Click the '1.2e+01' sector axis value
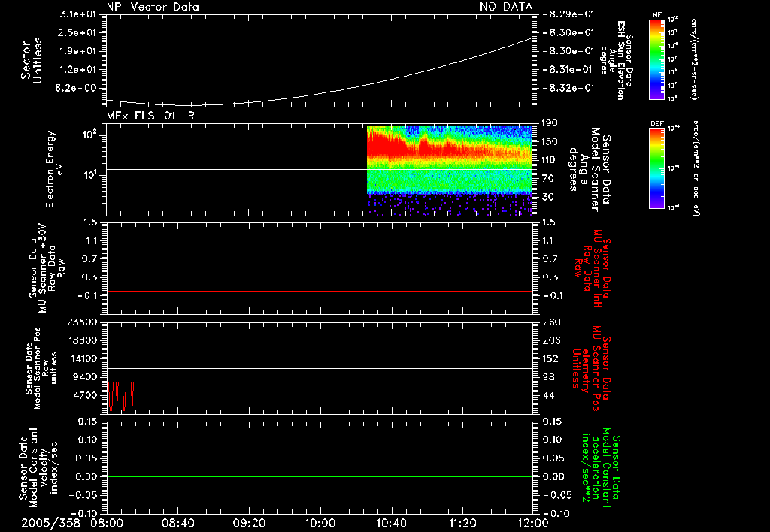Viewport: 770px width, 532px height. pos(78,69)
